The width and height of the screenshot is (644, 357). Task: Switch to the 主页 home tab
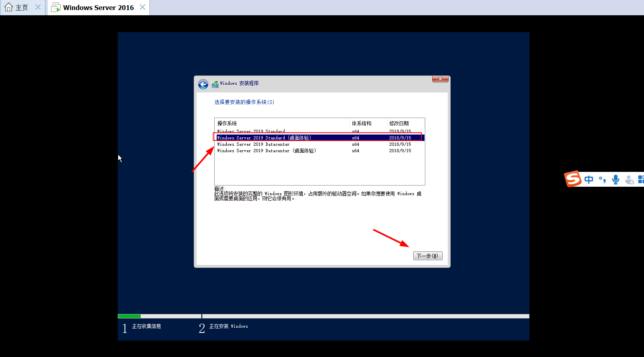[x=22, y=8]
